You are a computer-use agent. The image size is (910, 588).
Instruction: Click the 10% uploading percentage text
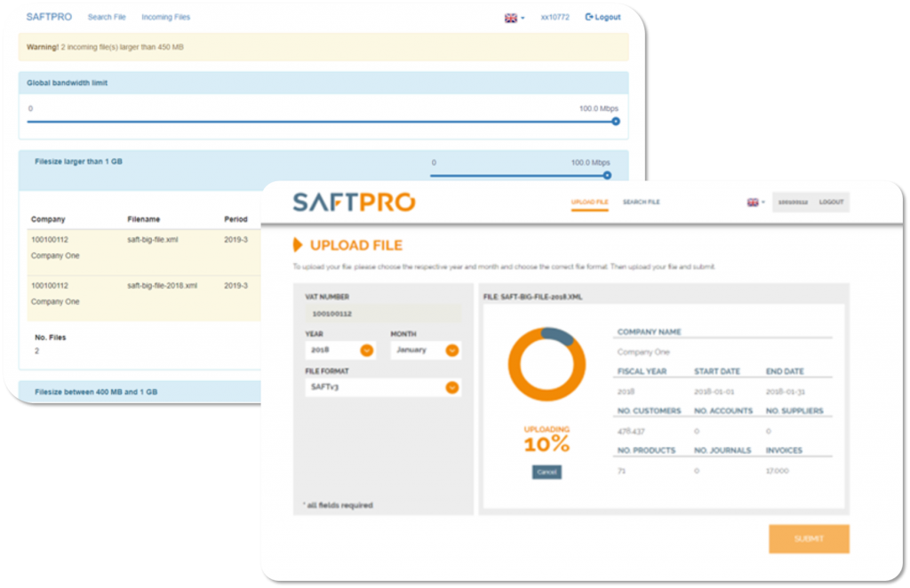(547, 444)
